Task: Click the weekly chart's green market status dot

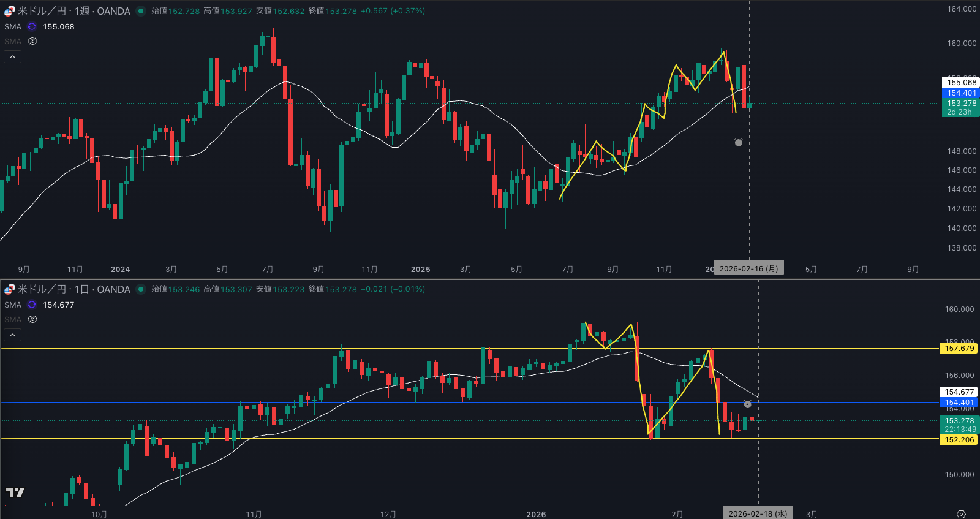Action: click(141, 11)
